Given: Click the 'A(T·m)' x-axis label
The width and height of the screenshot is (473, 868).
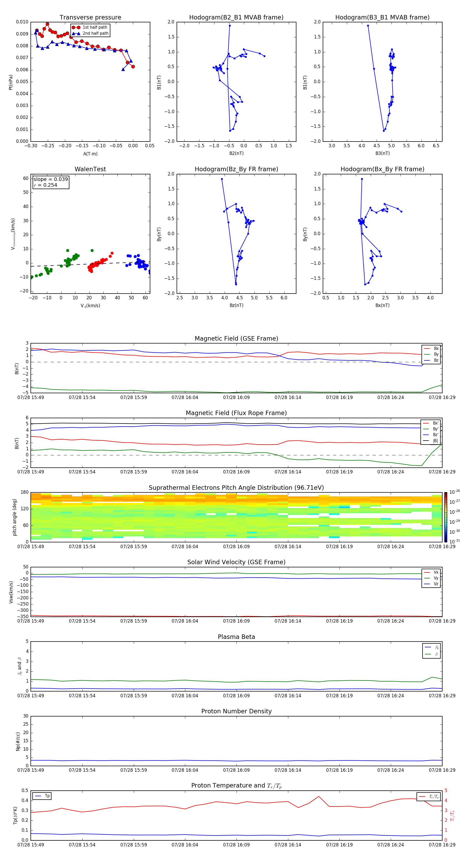Looking at the screenshot, I should coord(90,154).
